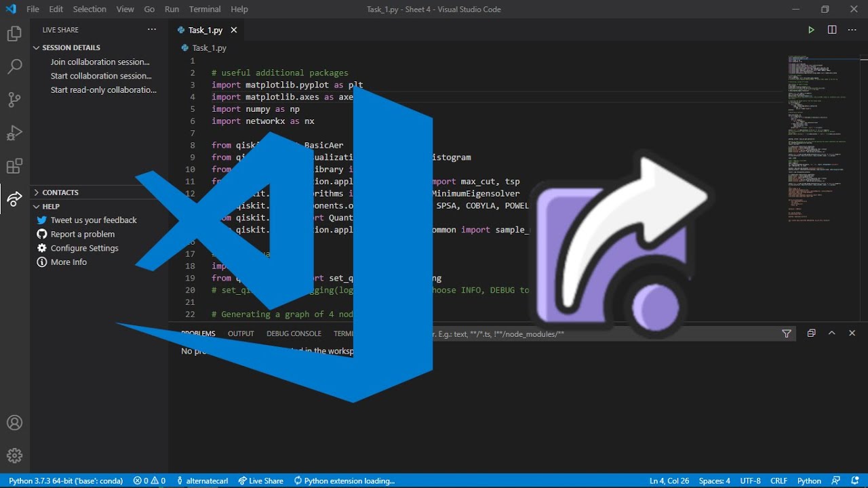This screenshot has height=488, width=868.
Task: Open the Selection menu
Action: pyautogui.click(x=90, y=9)
